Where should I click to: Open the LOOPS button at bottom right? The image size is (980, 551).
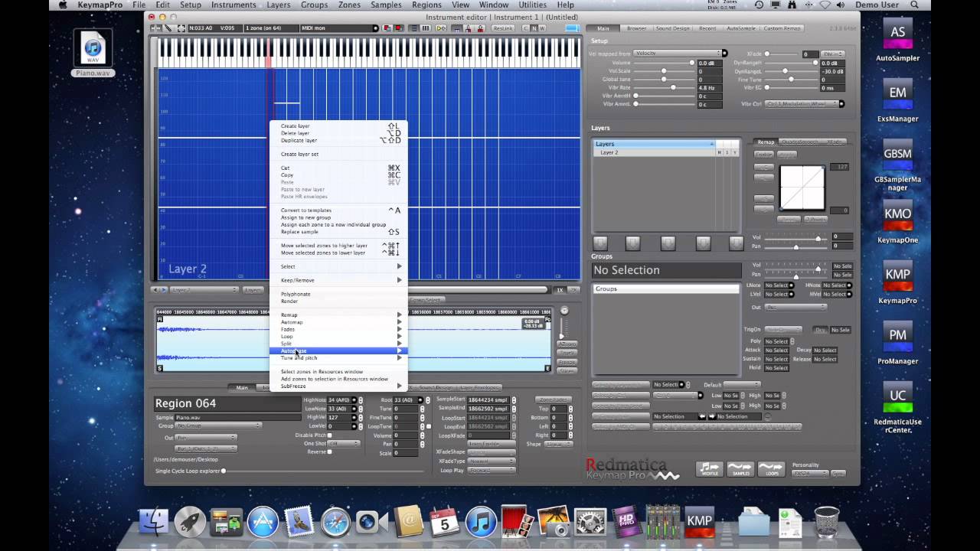[771, 469]
